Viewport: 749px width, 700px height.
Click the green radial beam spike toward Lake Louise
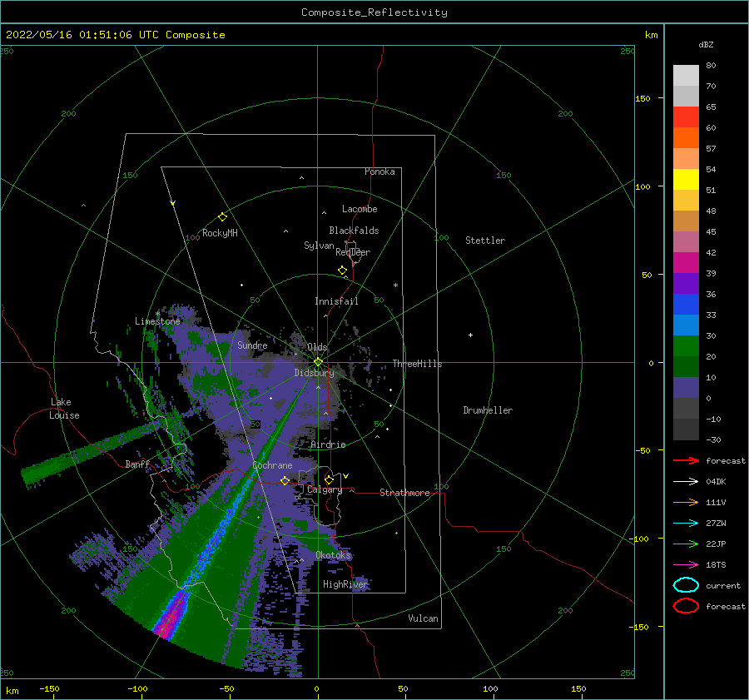click(91, 454)
